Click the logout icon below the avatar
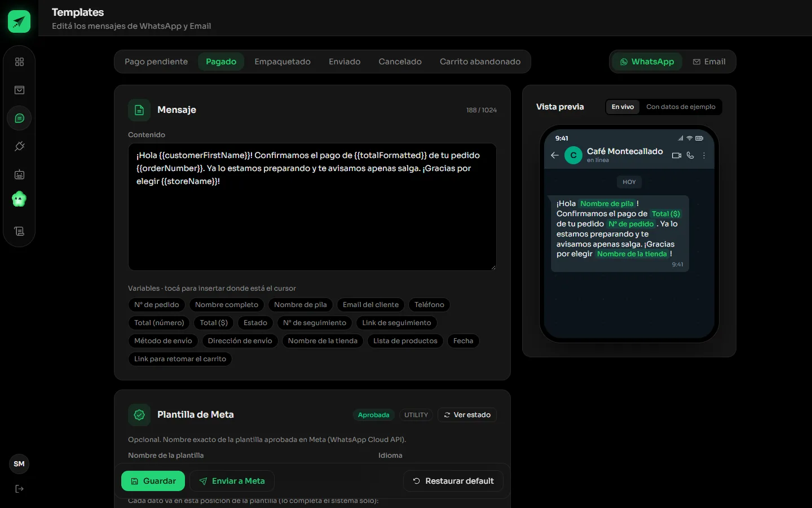 point(19,489)
